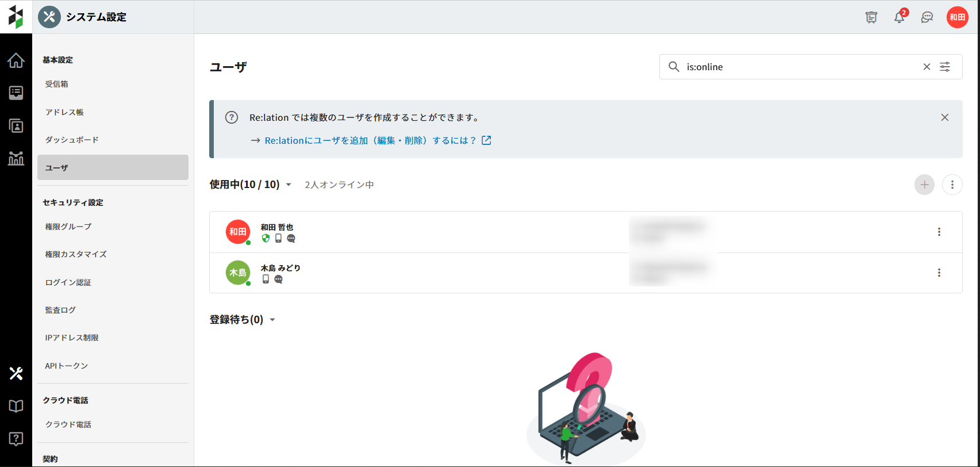980x467 pixels.
Task: Collapse the 登録待ち(0) section
Action: pos(272,320)
